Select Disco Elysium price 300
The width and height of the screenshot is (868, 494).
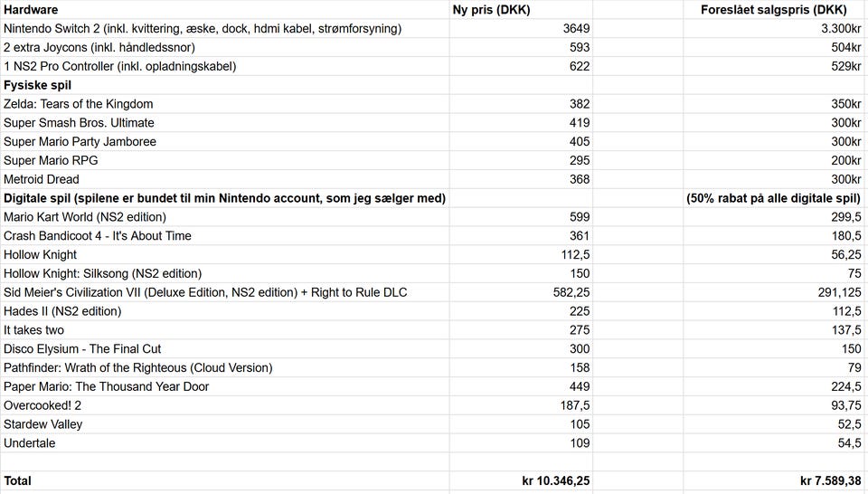[x=521, y=348]
